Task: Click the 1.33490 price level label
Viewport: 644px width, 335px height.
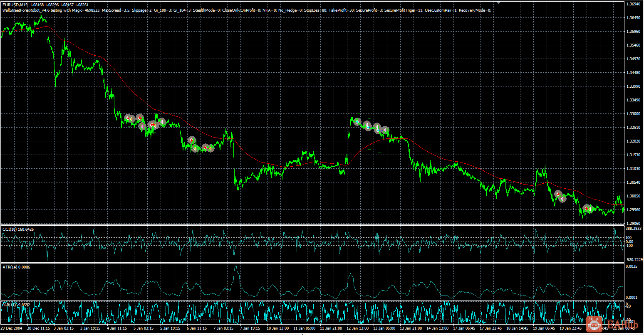Action: click(x=632, y=100)
